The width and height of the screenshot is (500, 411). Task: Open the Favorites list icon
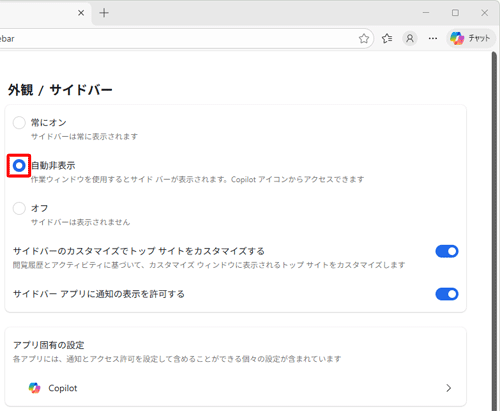[387, 39]
